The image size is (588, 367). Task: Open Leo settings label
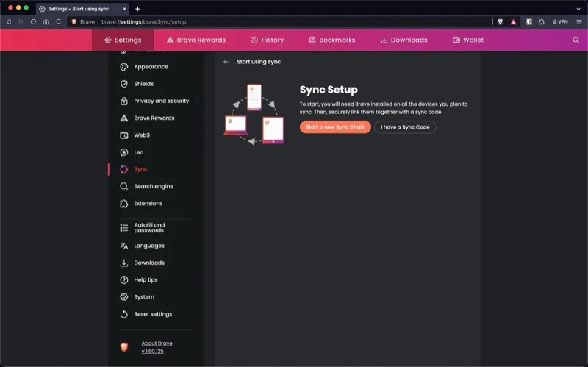[139, 152]
